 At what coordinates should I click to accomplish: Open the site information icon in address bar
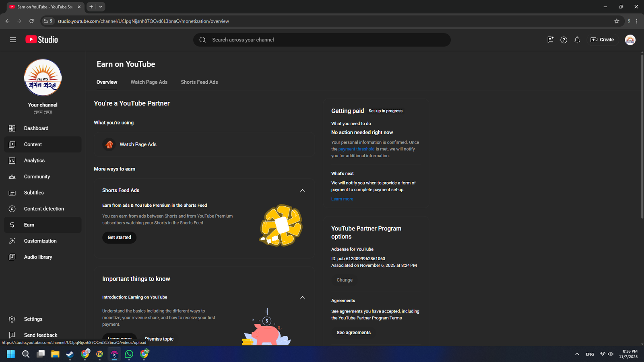tap(48, 21)
